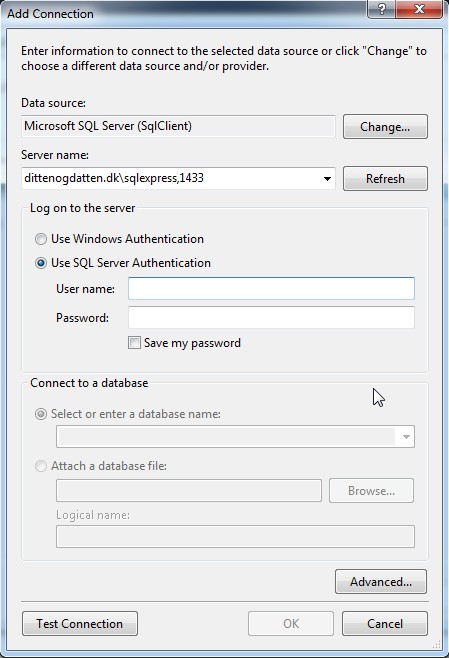This screenshot has height=658, width=449.
Task: Click the Change data source button
Action: coord(385,127)
